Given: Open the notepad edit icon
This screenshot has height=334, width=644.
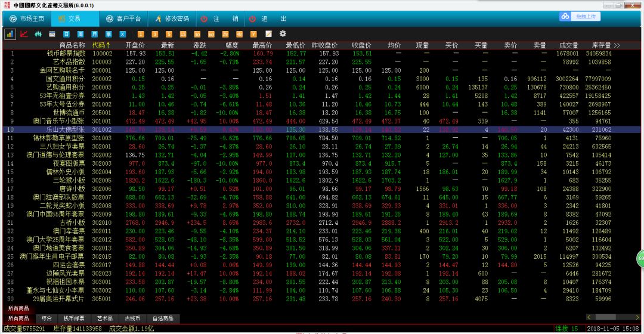Looking at the screenshot, I should tap(268, 34).
